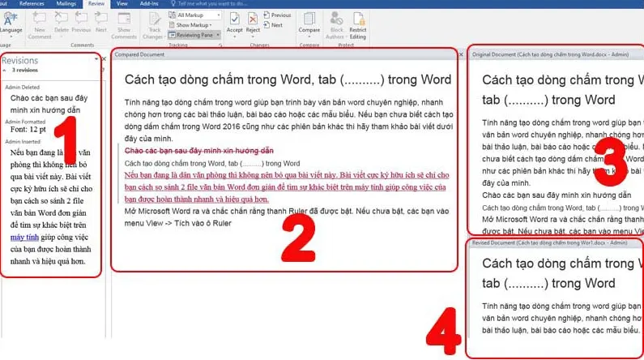Click the Accept change icon
This screenshot has height=360, width=644.
(235, 19)
